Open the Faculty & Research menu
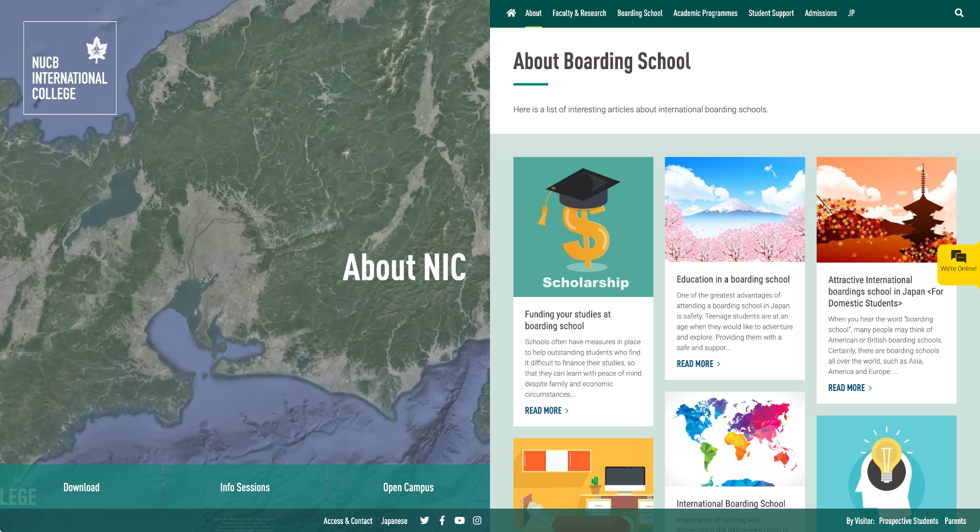The width and height of the screenshot is (980, 532). (579, 13)
